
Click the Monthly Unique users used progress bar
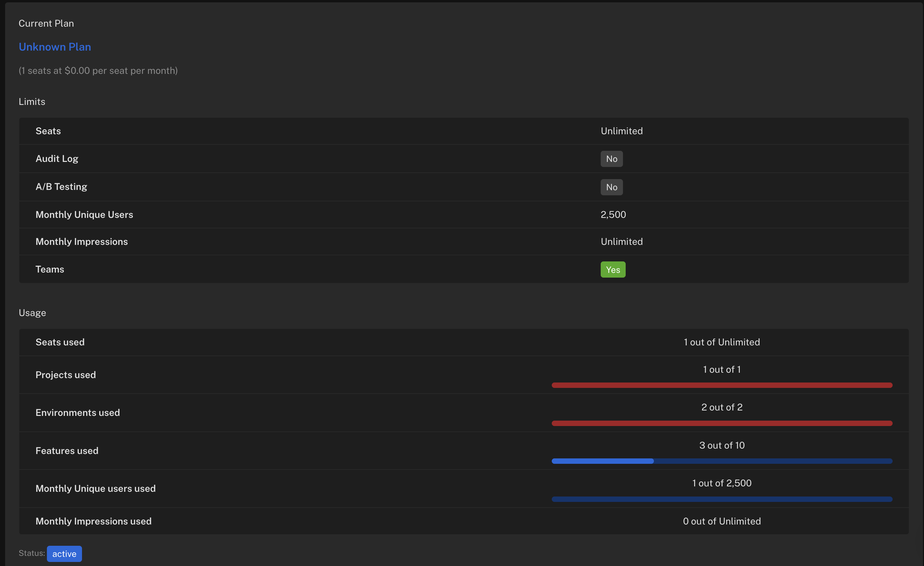coord(722,499)
